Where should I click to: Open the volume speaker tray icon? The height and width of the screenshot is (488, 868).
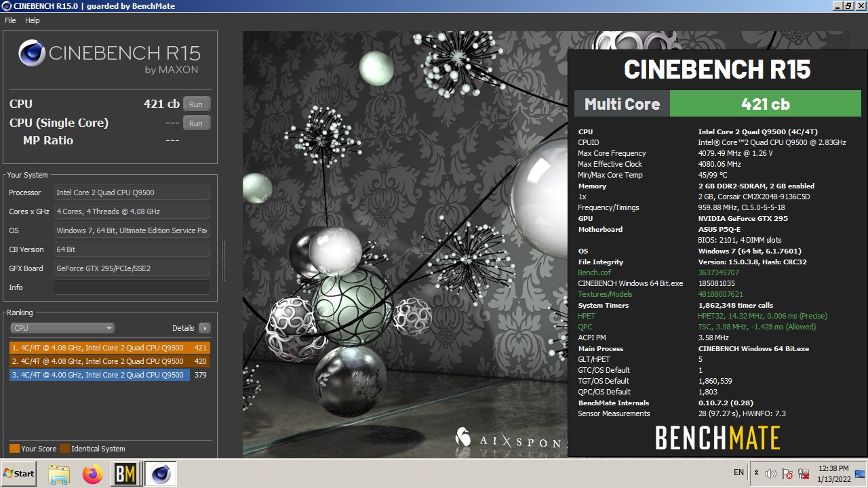(770, 473)
